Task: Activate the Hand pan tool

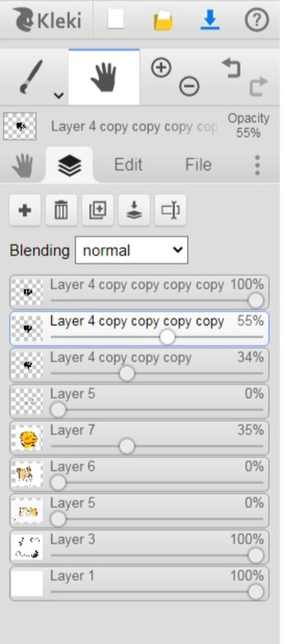Action: pyautogui.click(x=104, y=77)
